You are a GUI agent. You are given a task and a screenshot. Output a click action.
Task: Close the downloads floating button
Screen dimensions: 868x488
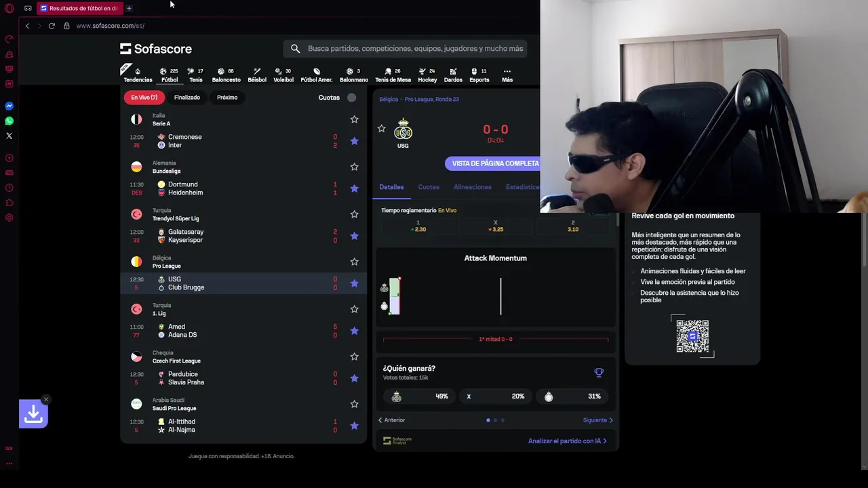tap(45, 399)
